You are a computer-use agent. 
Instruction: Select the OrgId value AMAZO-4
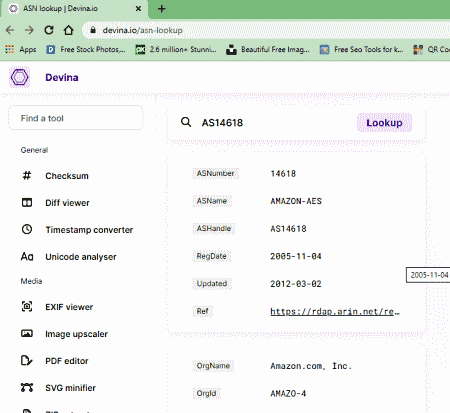[288, 394]
